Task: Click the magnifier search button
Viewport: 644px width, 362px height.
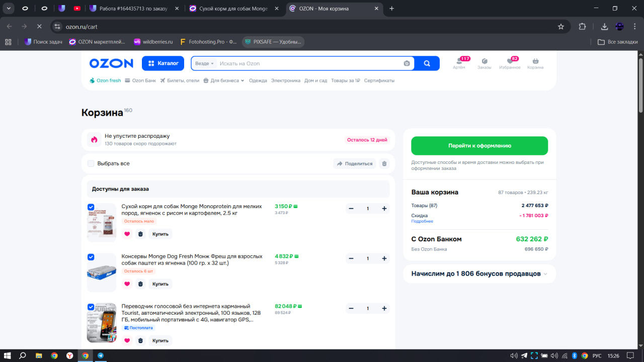Action: click(427, 63)
